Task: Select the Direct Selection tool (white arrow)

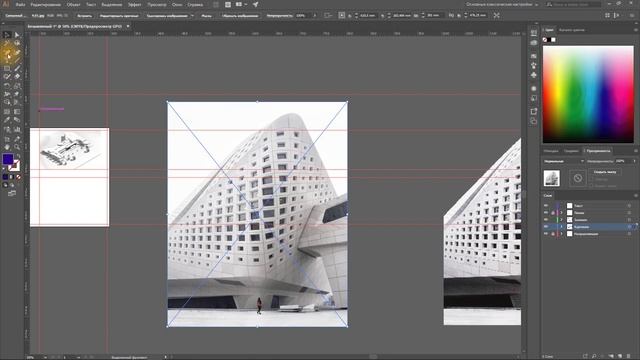Action: coord(17,35)
